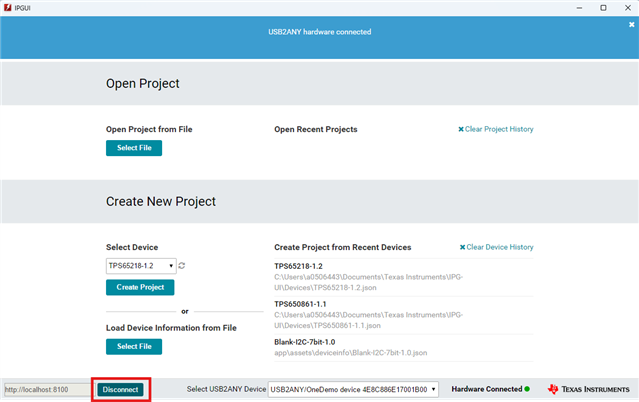Click the refresh device list icon
The height and width of the screenshot is (402, 639).
(x=182, y=266)
